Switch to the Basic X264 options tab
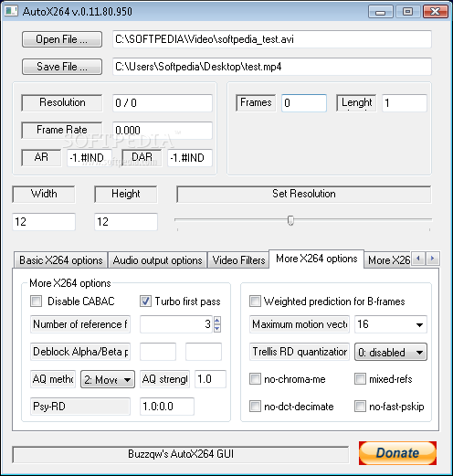The height and width of the screenshot is (476, 453). click(x=61, y=260)
